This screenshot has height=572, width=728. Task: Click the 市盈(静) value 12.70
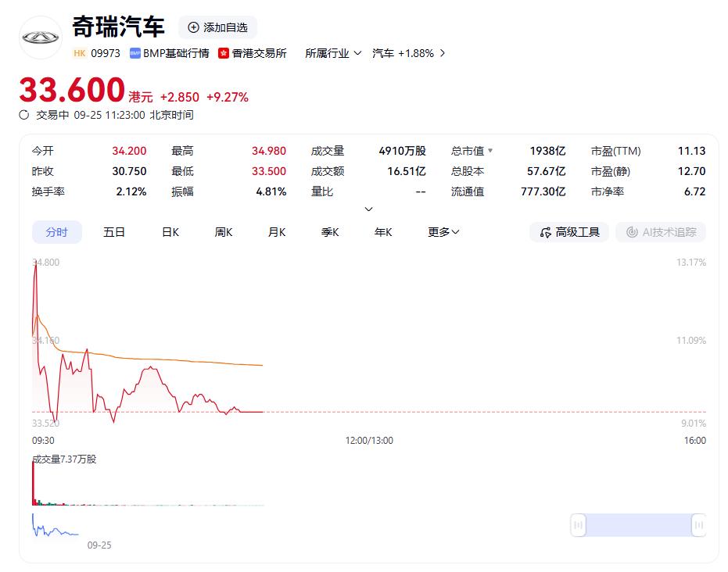point(691,171)
